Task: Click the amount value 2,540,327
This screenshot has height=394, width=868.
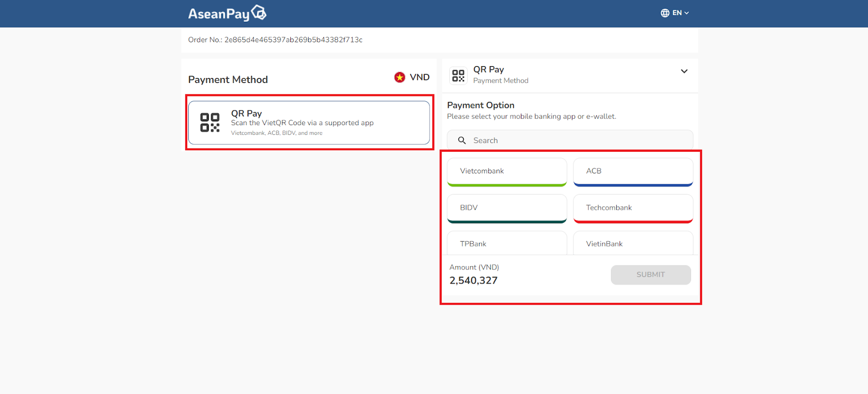Action: [473, 281]
